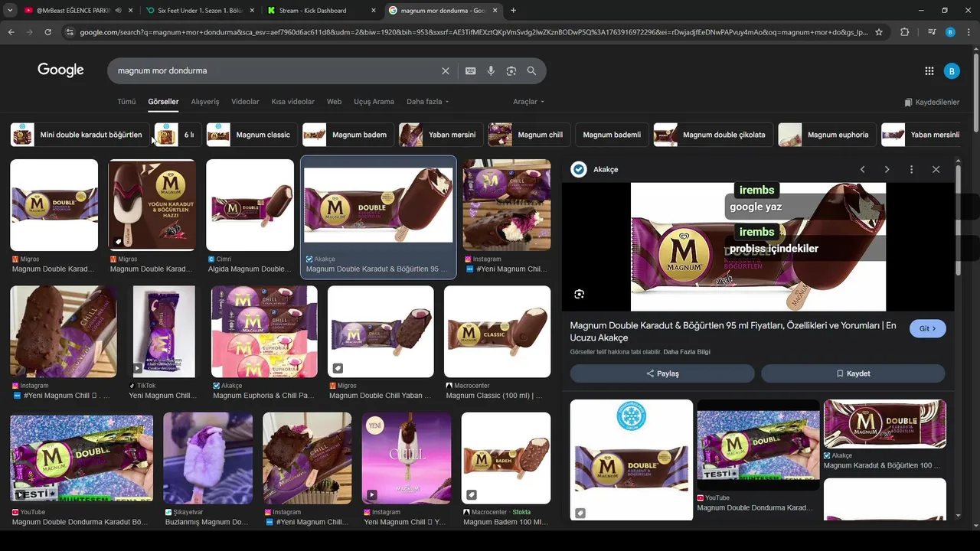Open the TikTok Yeni Magnum Chill thumbnail
Screen dimensions: 980x551
pyautogui.click(x=163, y=331)
